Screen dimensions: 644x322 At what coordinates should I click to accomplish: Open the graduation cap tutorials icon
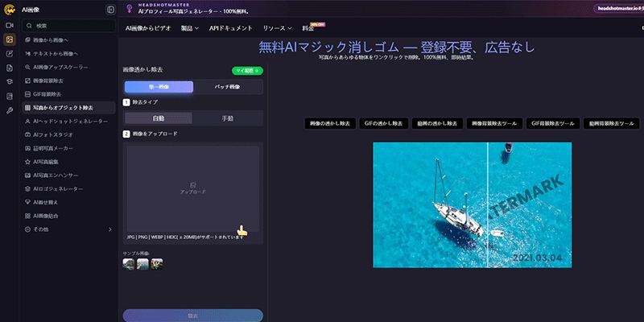pos(10,82)
